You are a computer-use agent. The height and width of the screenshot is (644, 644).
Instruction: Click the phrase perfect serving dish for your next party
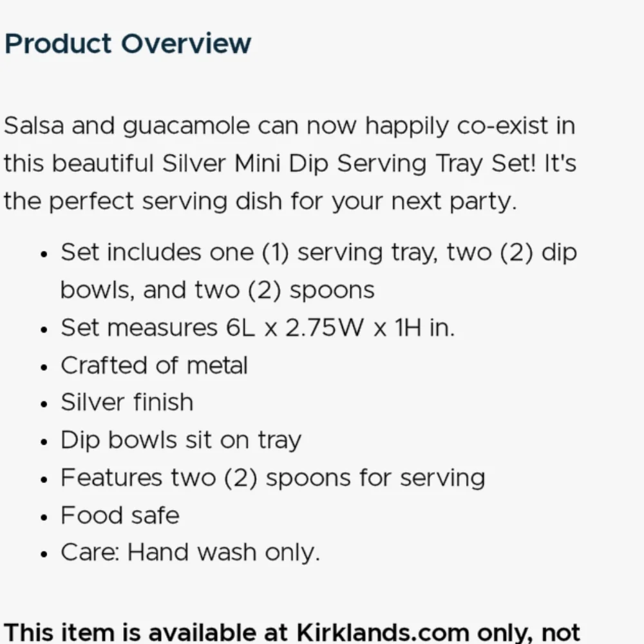283,202
